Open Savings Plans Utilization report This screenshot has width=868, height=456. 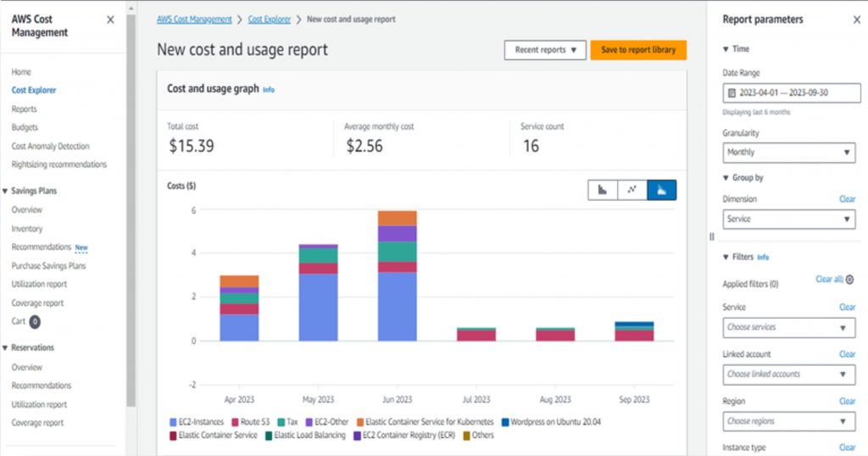(x=39, y=285)
